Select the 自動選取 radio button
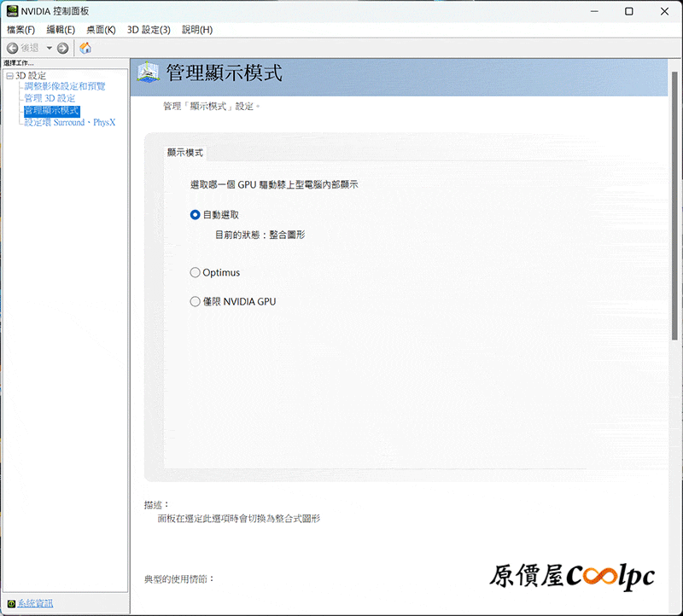This screenshot has width=683, height=616. [196, 215]
